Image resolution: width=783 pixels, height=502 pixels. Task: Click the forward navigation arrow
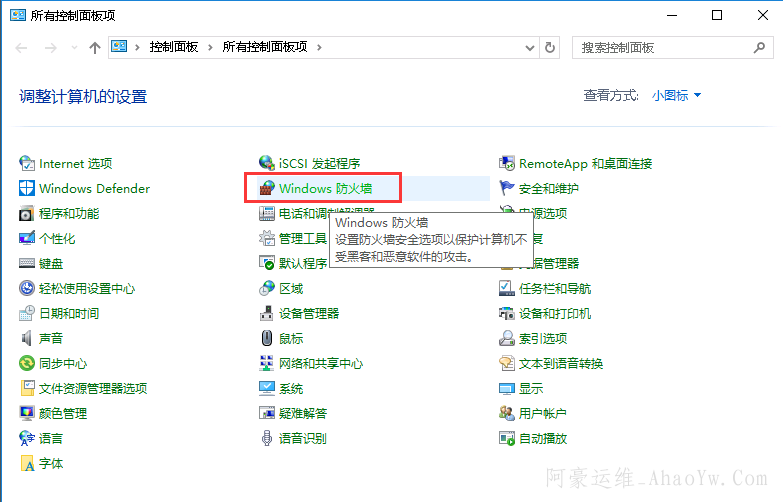[x=50, y=48]
